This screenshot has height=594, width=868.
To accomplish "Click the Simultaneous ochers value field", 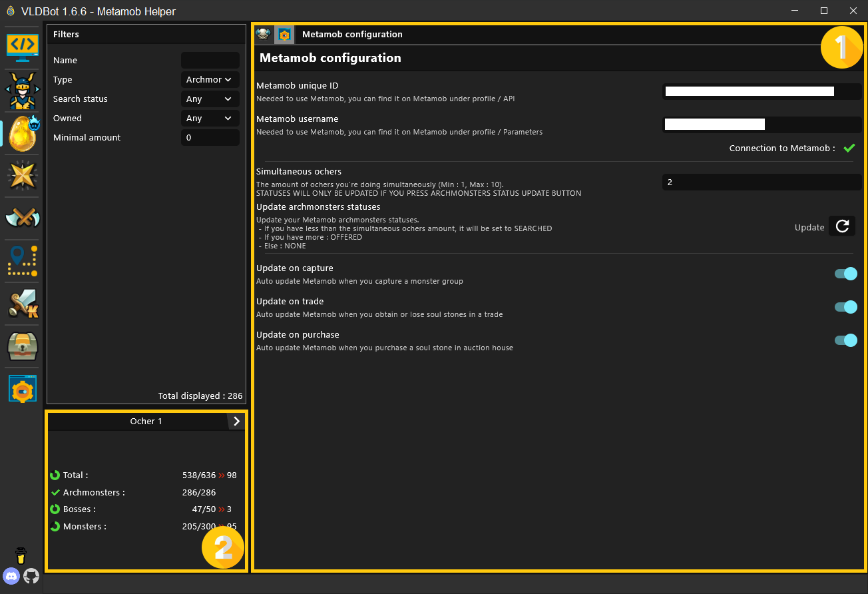I will [x=762, y=182].
